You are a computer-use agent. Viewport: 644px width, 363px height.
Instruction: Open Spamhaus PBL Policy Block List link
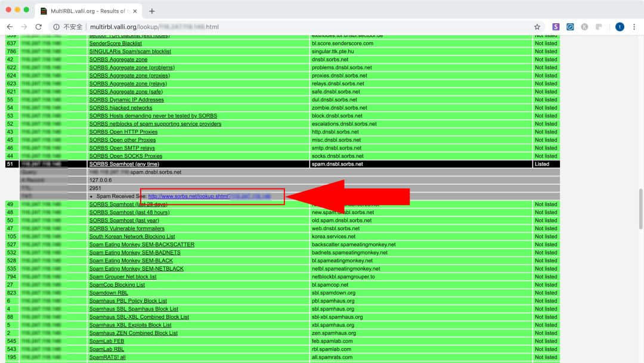coord(128,300)
